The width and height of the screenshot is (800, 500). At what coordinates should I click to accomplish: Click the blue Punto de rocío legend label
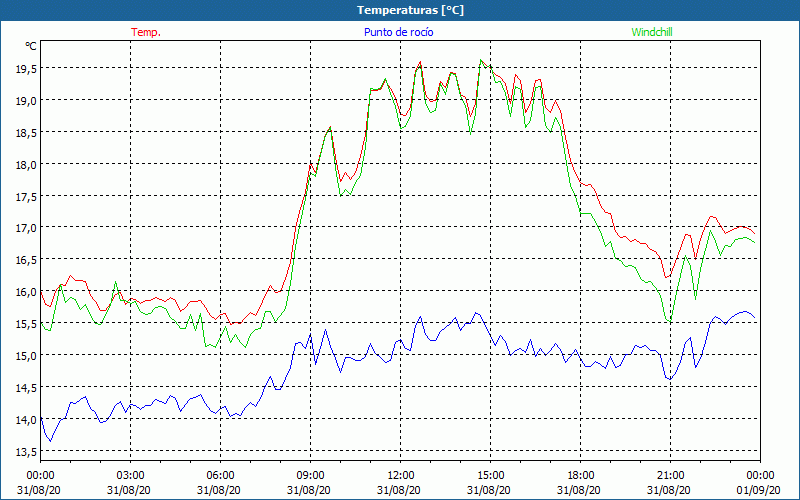398,32
